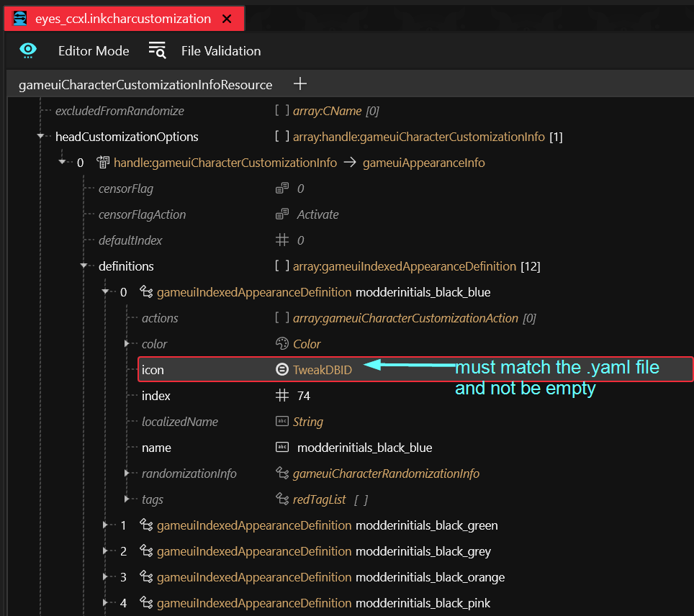694x616 pixels.
Task: Click the redTagList type icon
Action: [282, 499]
